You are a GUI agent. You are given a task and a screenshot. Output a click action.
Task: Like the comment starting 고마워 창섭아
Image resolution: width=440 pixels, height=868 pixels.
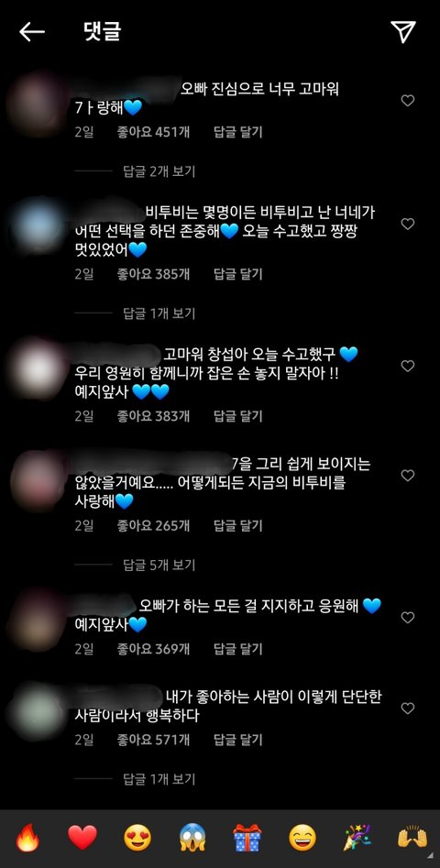408,366
